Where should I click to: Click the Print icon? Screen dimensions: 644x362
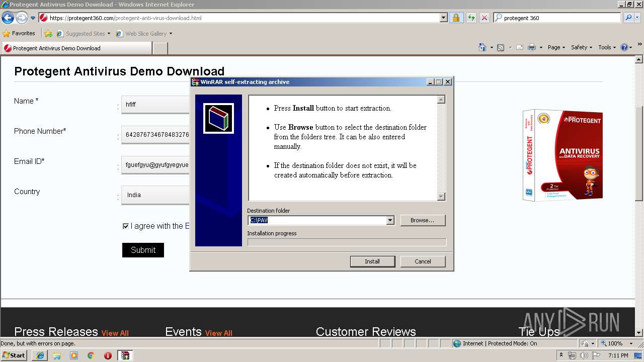click(x=532, y=47)
